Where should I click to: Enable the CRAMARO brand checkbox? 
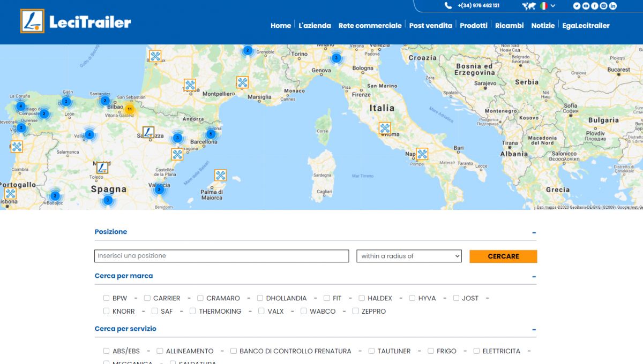(200, 298)
